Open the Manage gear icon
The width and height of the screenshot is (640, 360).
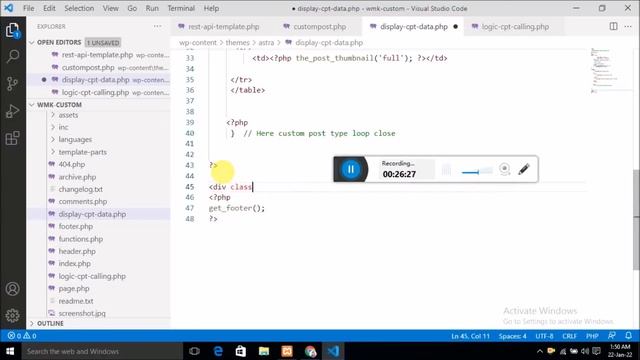pos(13,316)
